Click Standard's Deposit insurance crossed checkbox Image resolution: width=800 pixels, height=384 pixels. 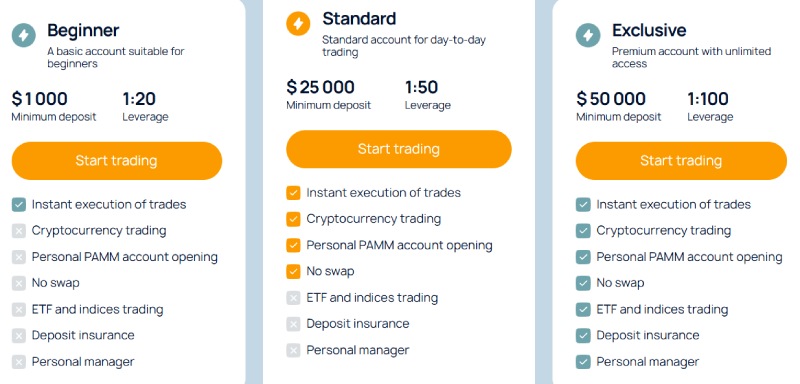click(293, 324)
